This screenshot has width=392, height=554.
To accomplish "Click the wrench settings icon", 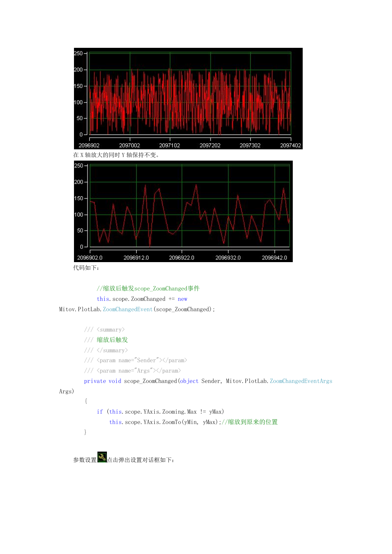I will (102, 457).
